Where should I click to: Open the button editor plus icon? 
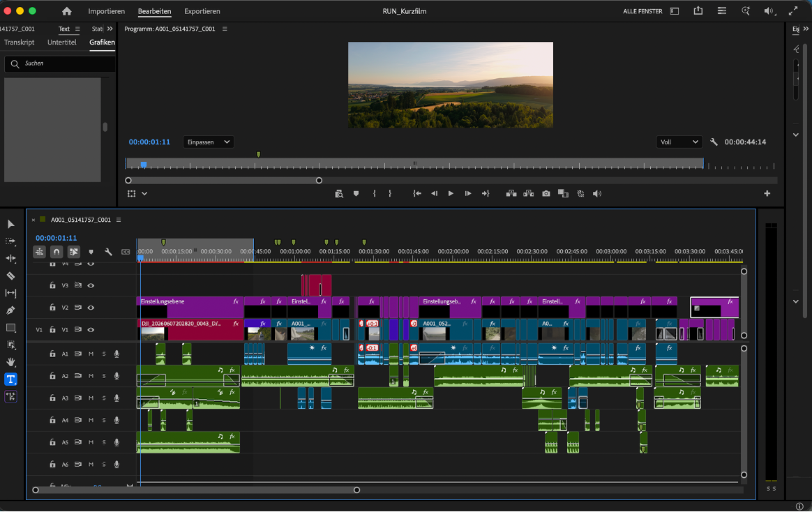tap(767, 194)
